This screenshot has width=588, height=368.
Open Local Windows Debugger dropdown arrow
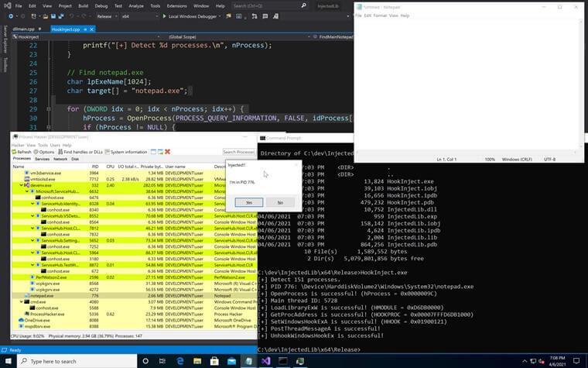pos(220,16)
